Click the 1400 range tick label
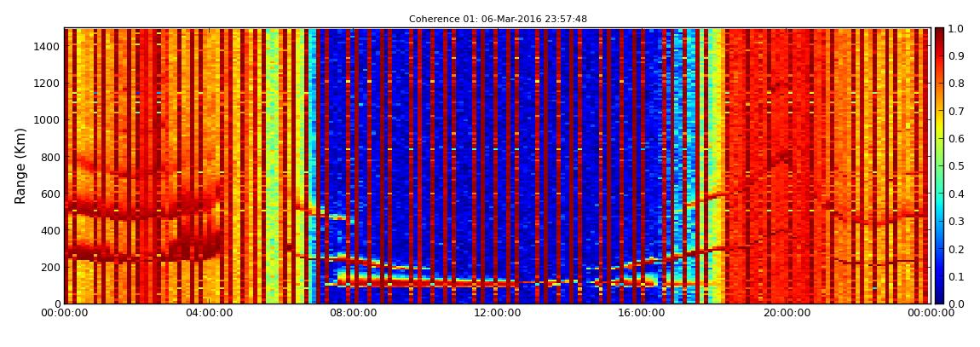This screenshot has width=980, height=347. [46, 46]
